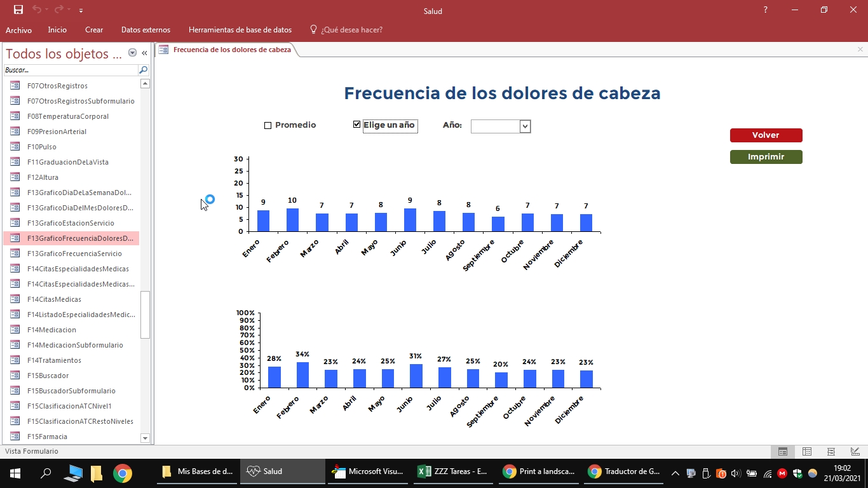Click the navigation pane scrollbar thumb
The width and height of the screenshot is (868, 488).
145,315
